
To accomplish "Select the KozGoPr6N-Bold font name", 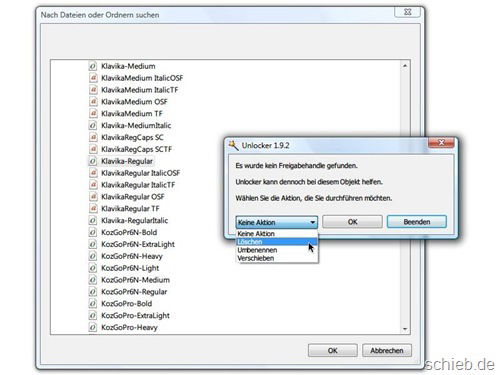I will point(129,232).
